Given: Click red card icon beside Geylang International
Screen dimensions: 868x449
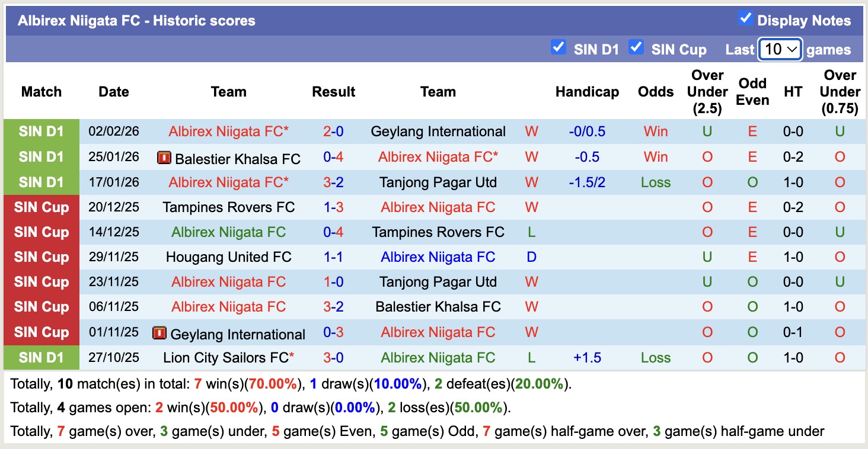Looking at the screenshot, I should [x=159, y=333].
